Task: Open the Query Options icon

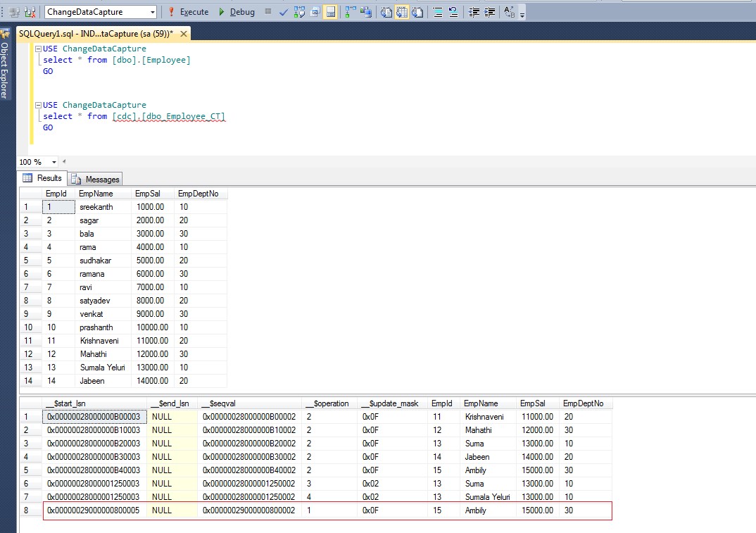Action: [315, 12]
